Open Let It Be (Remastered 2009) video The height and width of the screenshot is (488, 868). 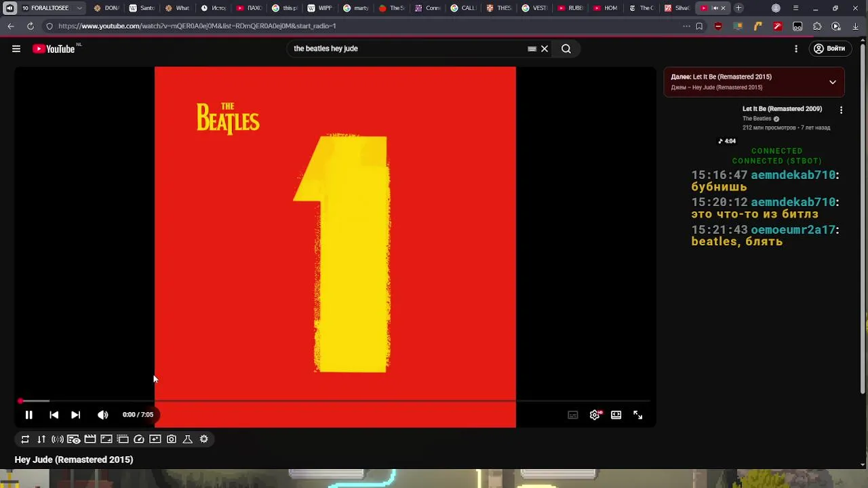point(782,109)
